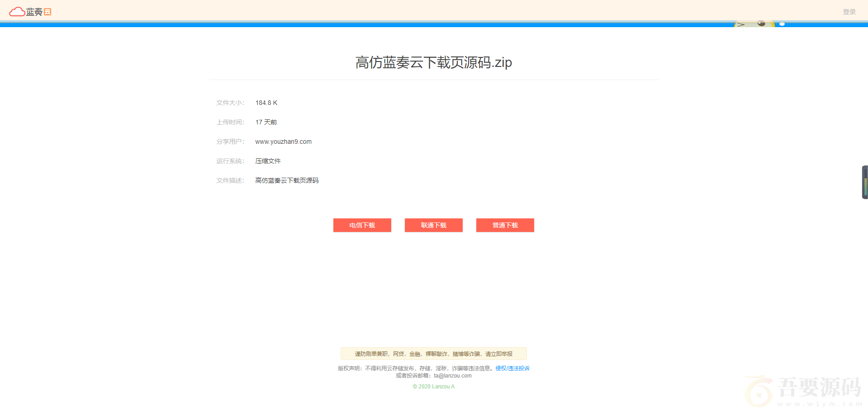The image size is (868, 411).
Task: Click the 分享用户 label
Action: [230, 142]
